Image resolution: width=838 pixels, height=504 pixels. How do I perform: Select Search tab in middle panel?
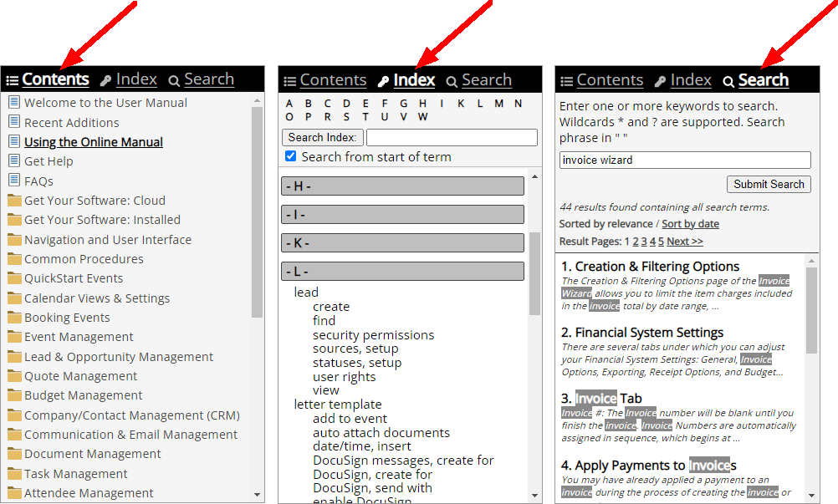[487, 79]
